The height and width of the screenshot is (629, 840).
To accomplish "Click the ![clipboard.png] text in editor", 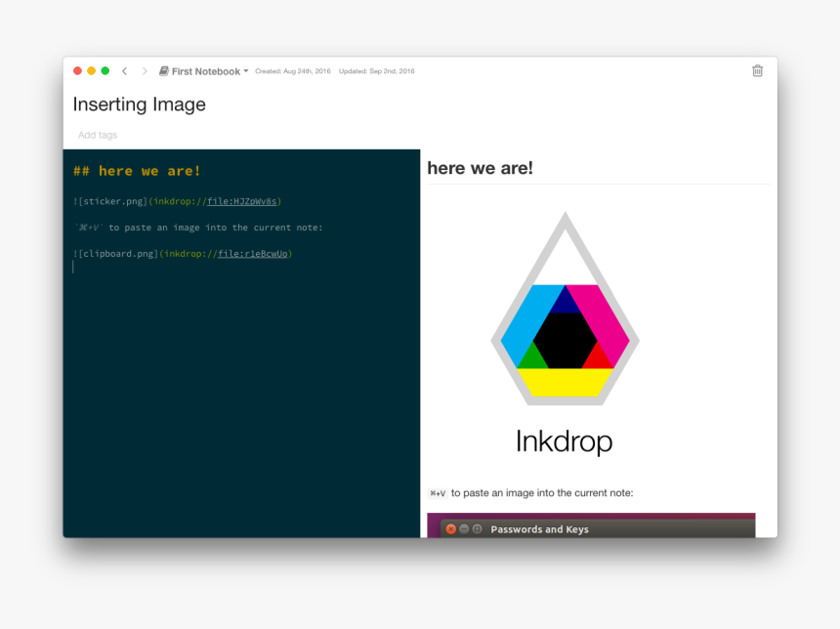I will click(x=115, y=254).
